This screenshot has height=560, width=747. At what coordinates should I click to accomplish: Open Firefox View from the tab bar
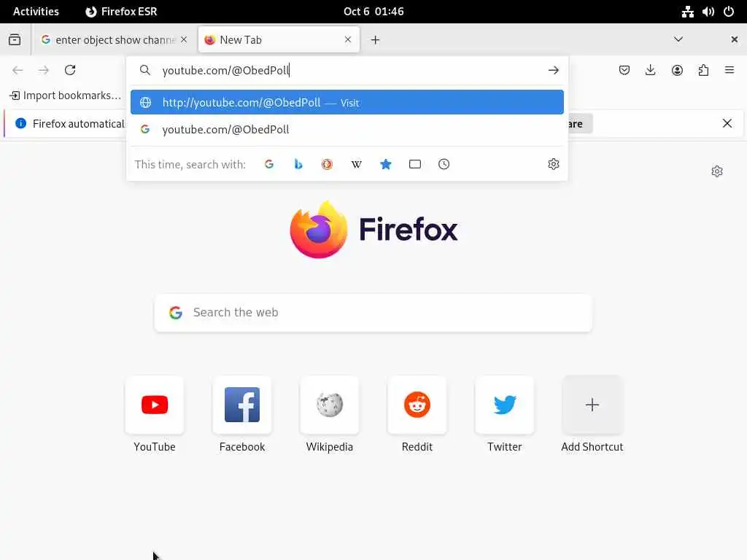click(x=15, y=39)
